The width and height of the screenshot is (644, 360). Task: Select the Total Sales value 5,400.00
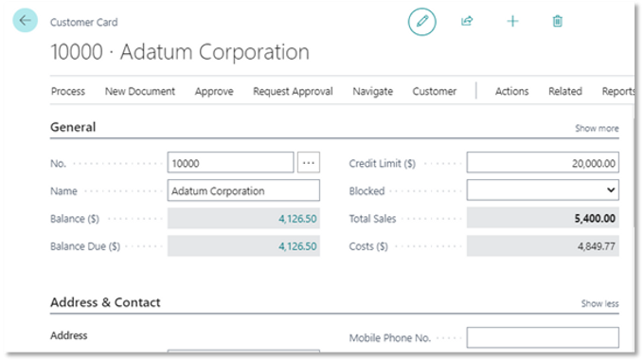tap(595, 218)
